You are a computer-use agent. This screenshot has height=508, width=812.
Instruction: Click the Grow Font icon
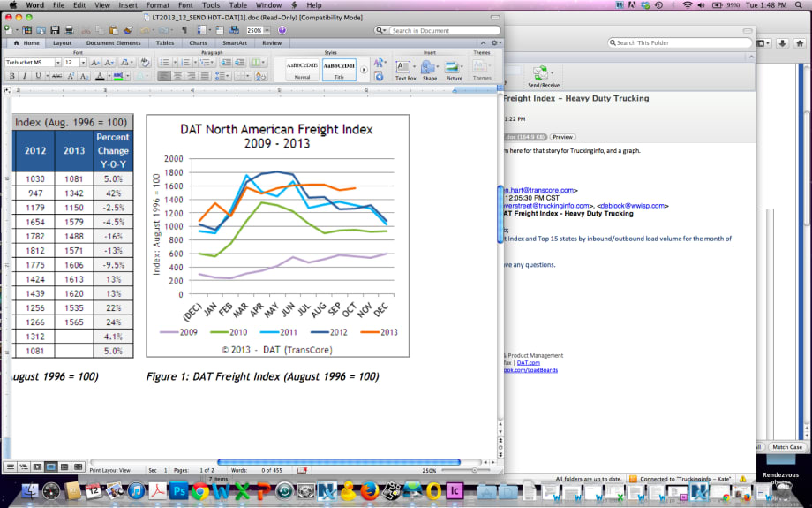coord(95,62)
